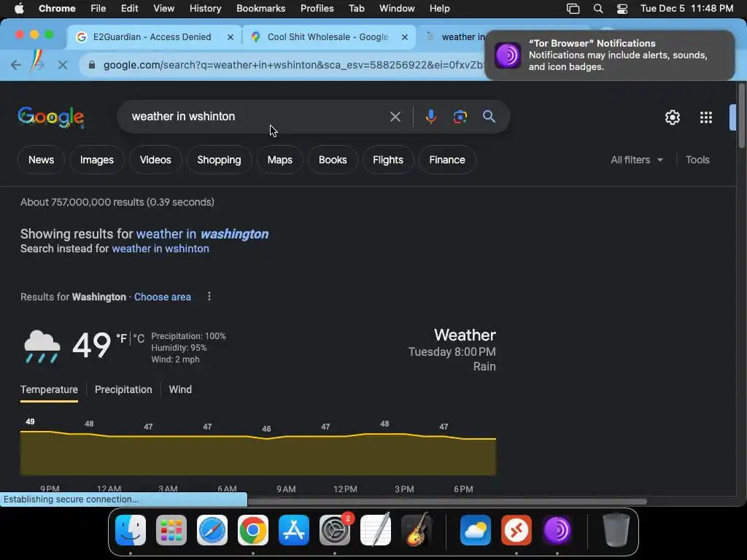The width and height of the screenshot is (747, 560).
Task: Click Chrome icon in Dock
Action: coord(253,529)
